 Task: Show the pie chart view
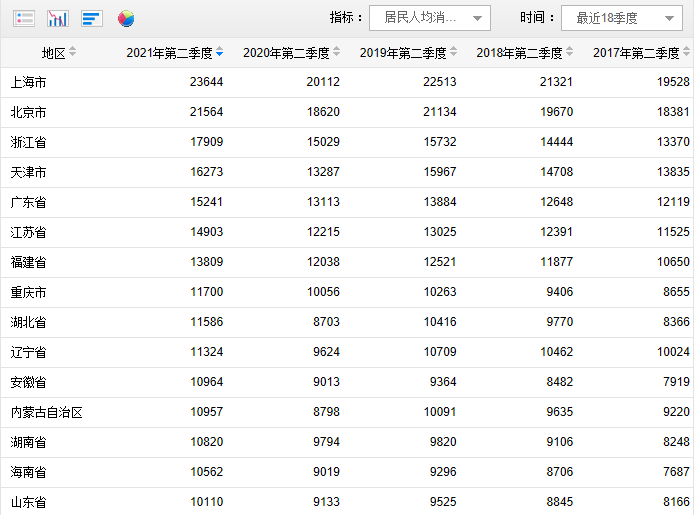(x=126, y=19)
